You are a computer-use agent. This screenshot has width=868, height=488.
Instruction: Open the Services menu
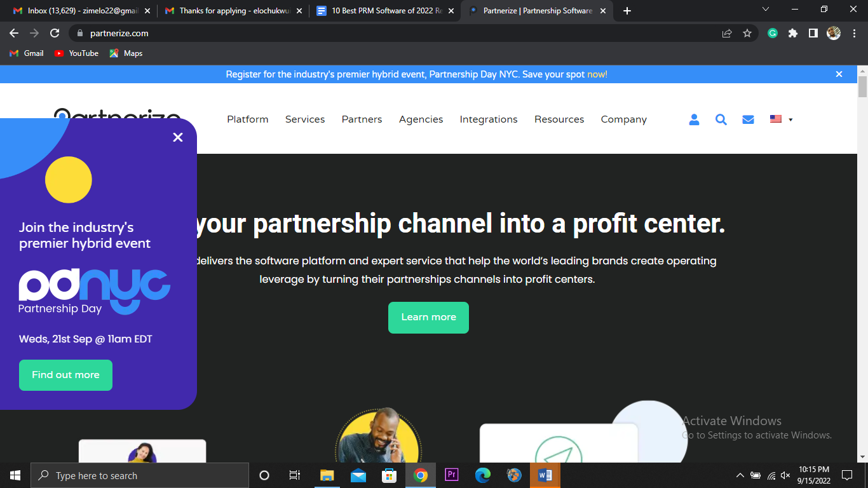click(x=305, y=119)
